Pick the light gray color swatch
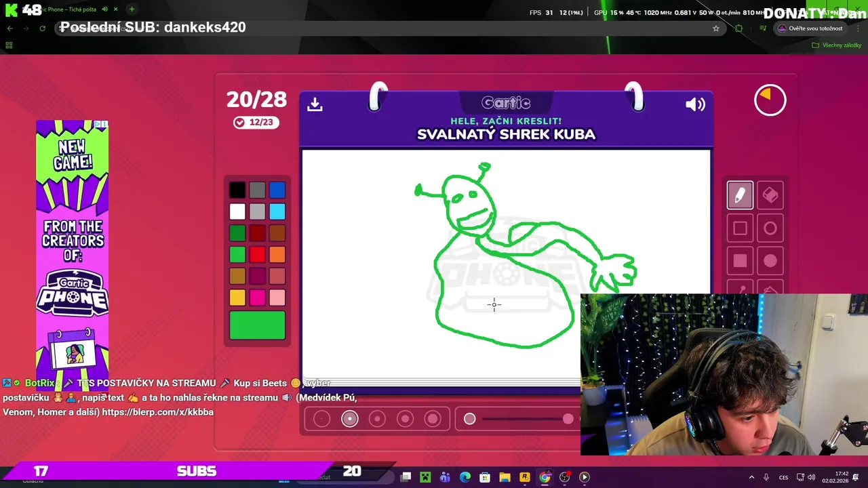 257,211
